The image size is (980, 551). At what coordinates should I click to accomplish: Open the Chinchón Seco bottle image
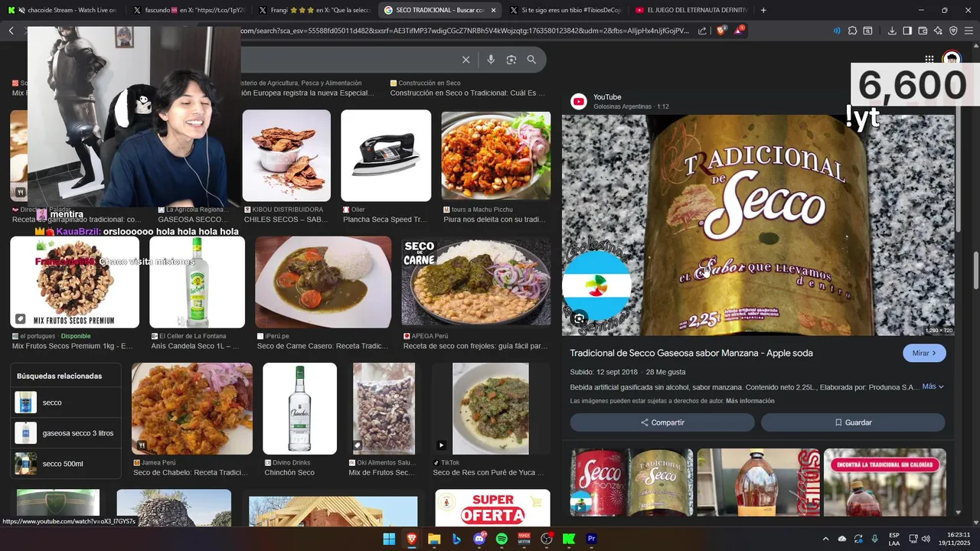click(299, 409)
